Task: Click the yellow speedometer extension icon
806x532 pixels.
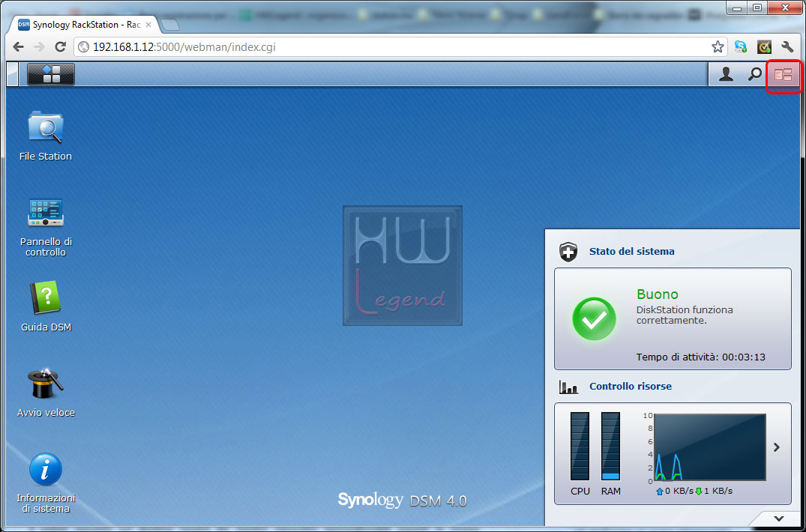Action: coord(764,47)
